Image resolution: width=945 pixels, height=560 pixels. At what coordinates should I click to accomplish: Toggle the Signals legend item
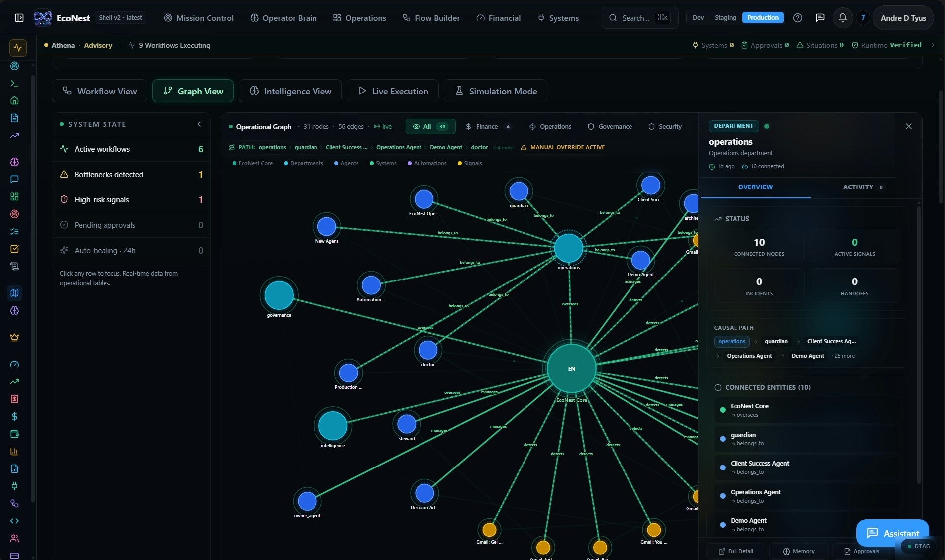(x=469, y=163)
